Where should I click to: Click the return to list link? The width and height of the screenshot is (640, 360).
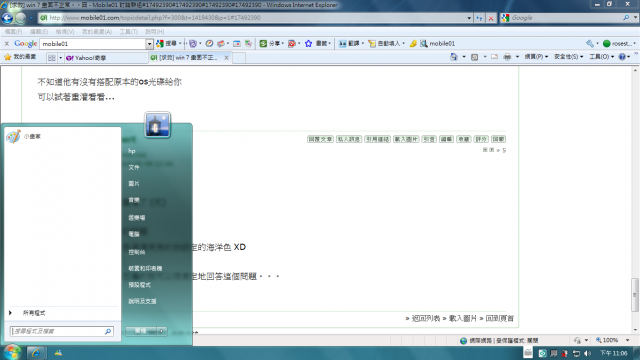pyautogui.click(x=425, y=318)
